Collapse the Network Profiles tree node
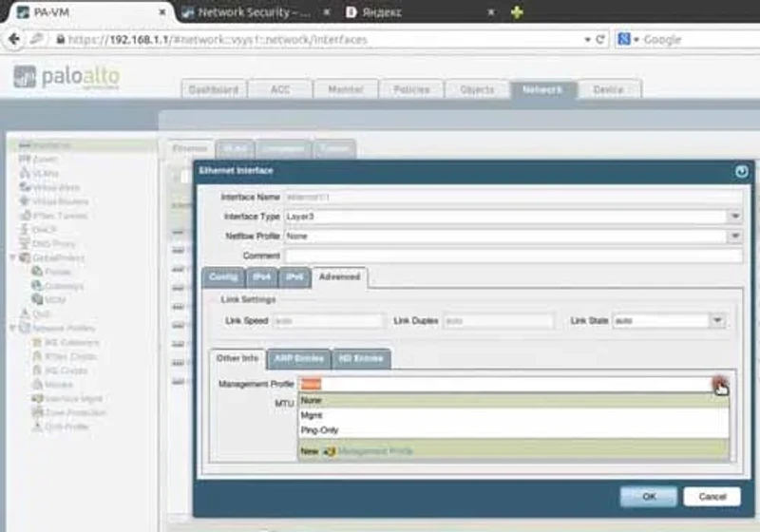 13,328
